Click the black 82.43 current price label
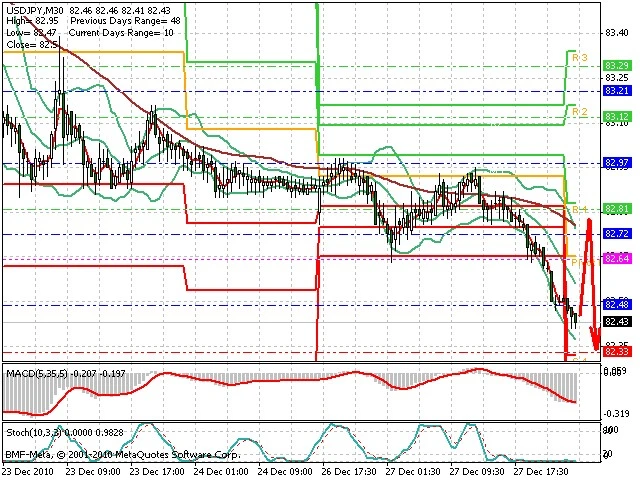This screenshot has height=480, width=640. [617, 322]
